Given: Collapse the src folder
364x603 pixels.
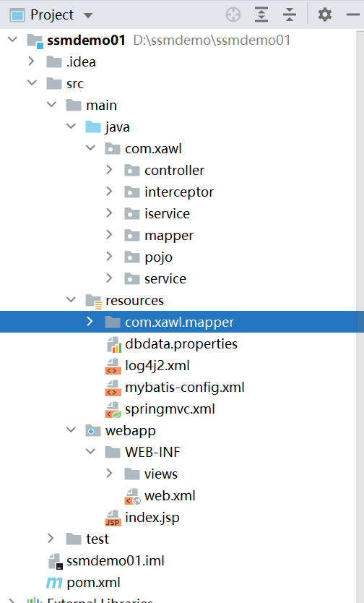Looking at the screenshot, I should click(32, 82).
